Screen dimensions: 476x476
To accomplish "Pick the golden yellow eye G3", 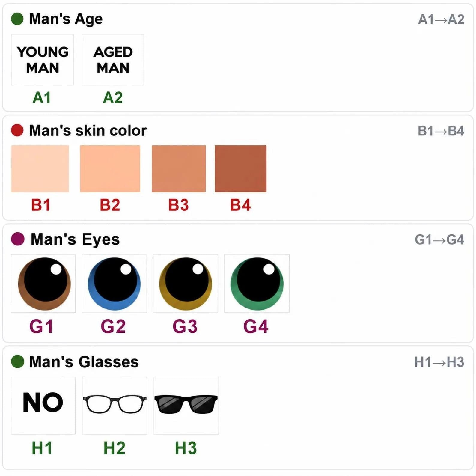I will (x=186, y=284).
